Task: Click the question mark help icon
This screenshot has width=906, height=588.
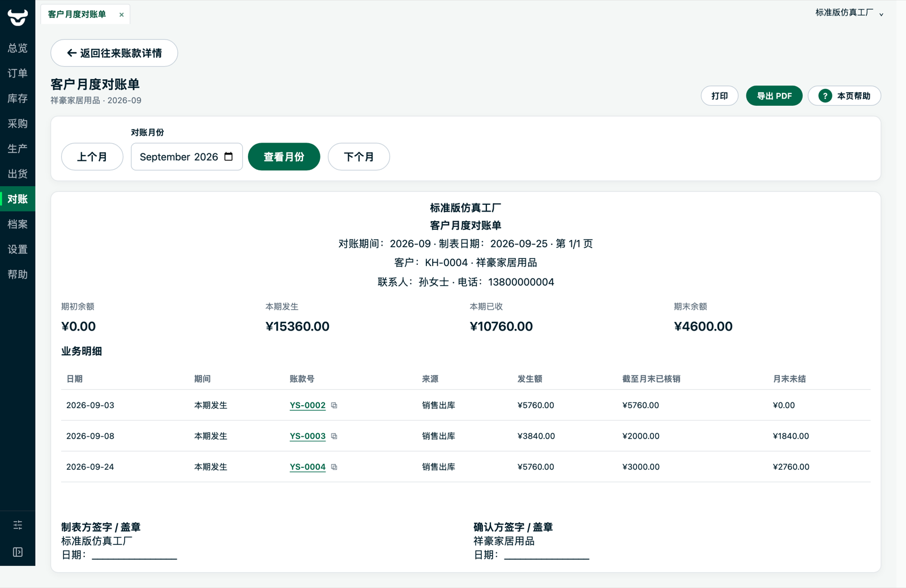Action: coord(825,96)
